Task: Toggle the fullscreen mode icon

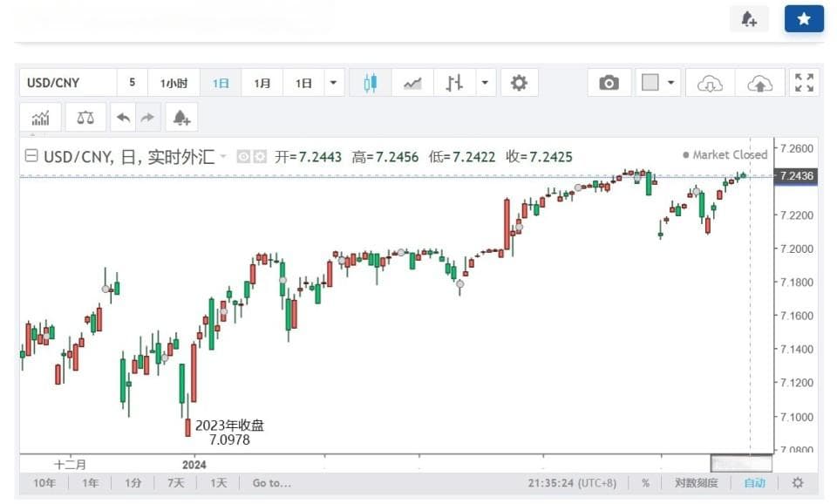Action: pos(804,83)
